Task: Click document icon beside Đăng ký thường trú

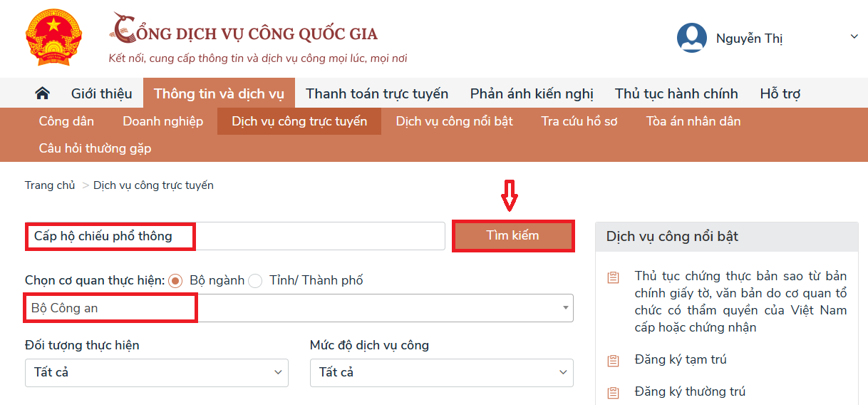Action: click(613, 392)
